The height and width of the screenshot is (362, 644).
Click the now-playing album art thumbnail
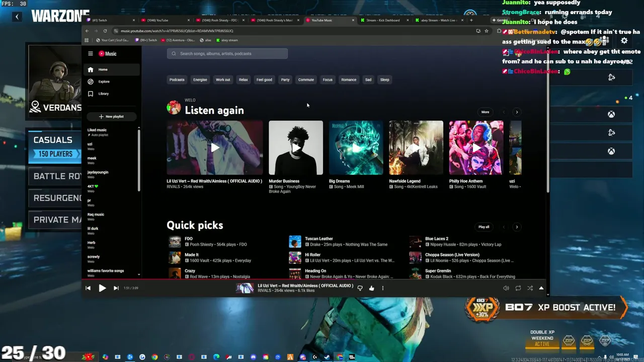coord(245,288)
